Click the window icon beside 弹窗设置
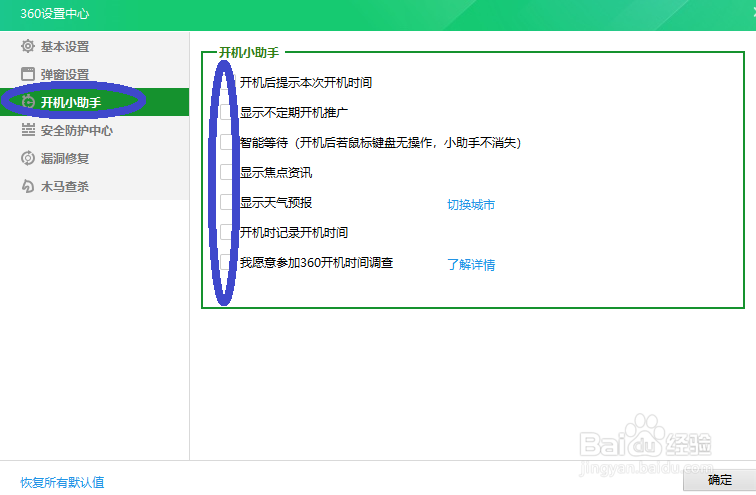756x495 pixels. 28,74
